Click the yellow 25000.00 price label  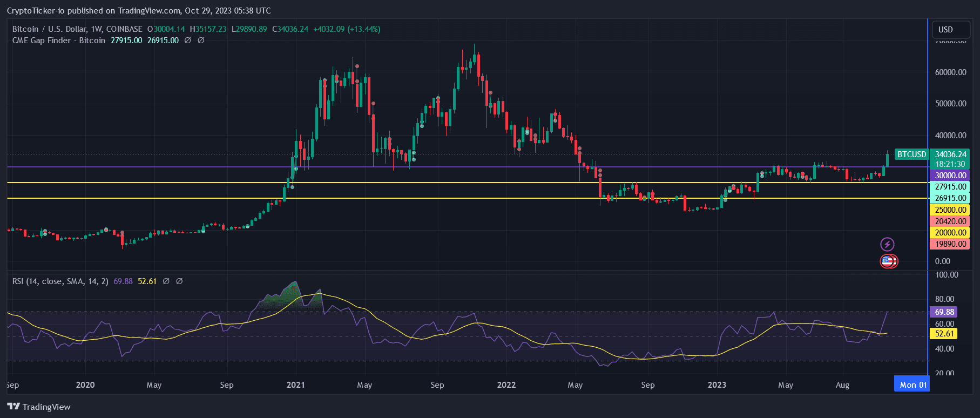950,210
